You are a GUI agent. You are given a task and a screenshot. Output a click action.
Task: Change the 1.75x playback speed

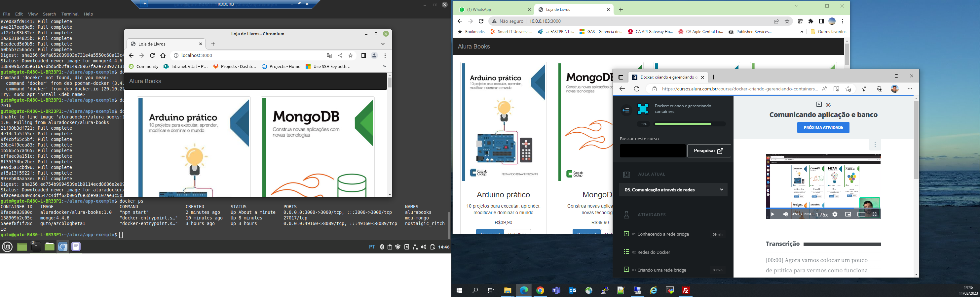pyautogui.click(x=822, y=214)
